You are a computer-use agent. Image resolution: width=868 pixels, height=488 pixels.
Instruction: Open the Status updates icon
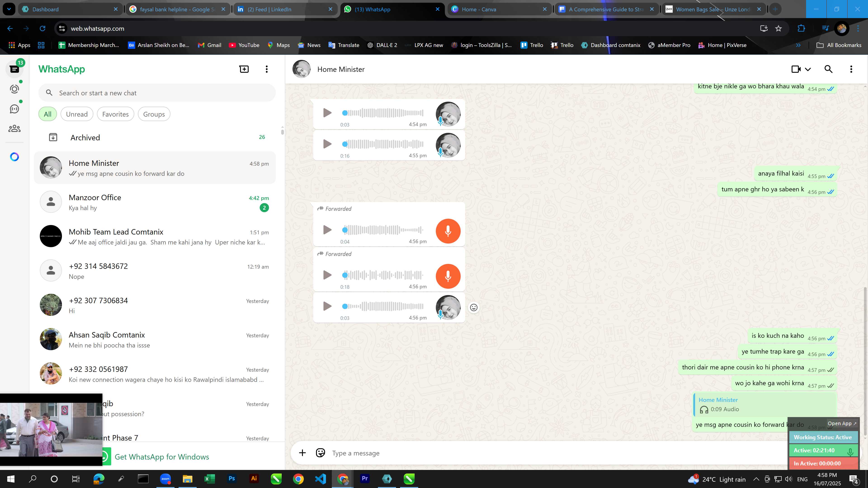14,89
